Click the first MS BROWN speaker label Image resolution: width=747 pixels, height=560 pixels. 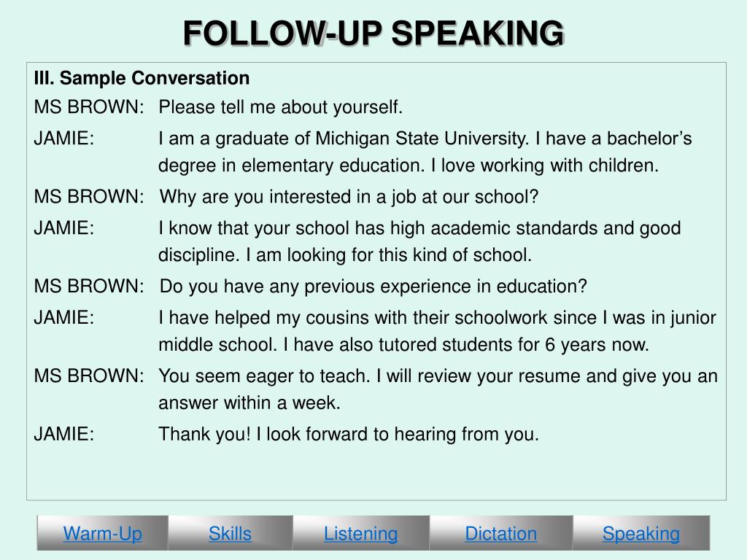[88, 107]
